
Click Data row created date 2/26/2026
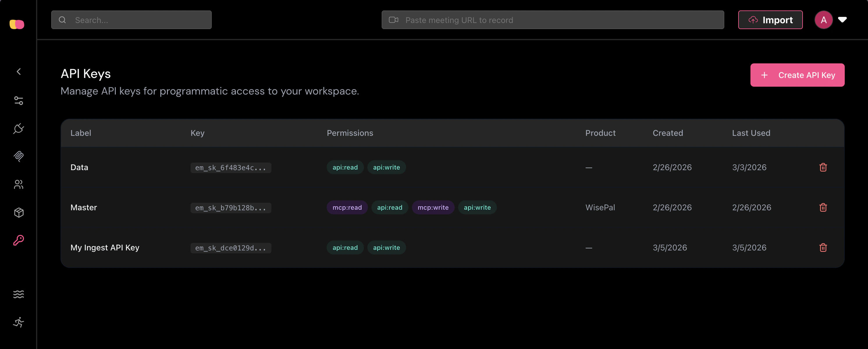point(672,168)
